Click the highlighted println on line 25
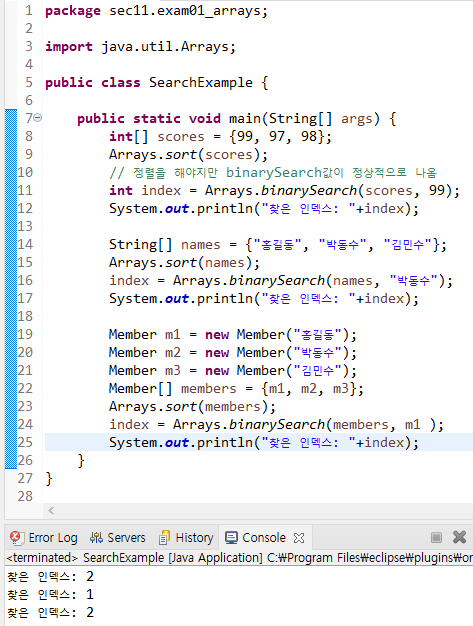Image resolution: width=473 pixels, height=626 pixels. [x=264, y=442]
